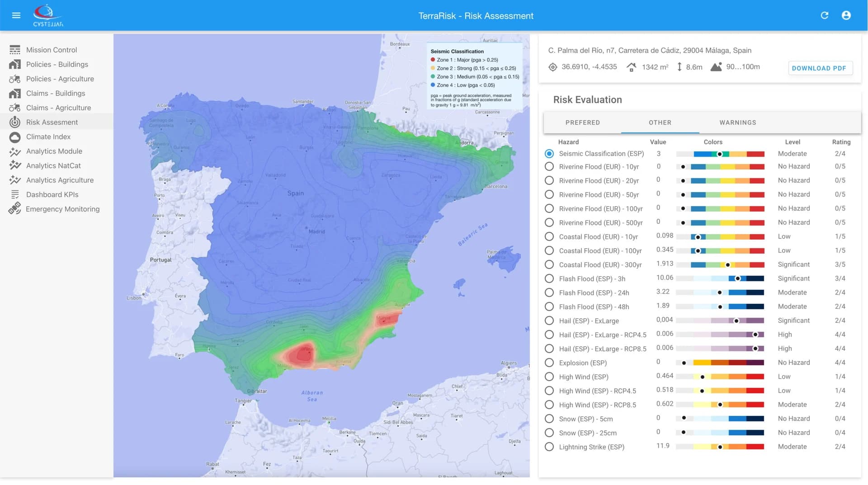868x485 pixels.
Task: Open the hamburger navigation menu
Action: point(16,15)
